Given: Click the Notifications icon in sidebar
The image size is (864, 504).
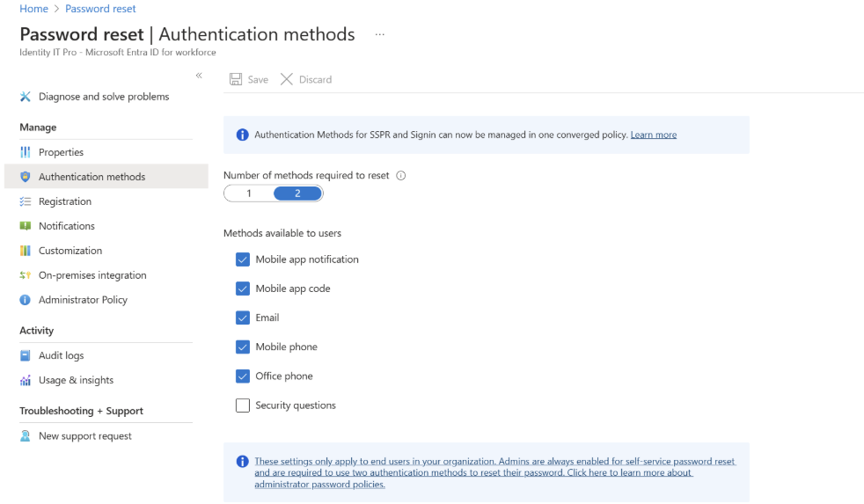Looking at the screenshot, I should point(26,226).
